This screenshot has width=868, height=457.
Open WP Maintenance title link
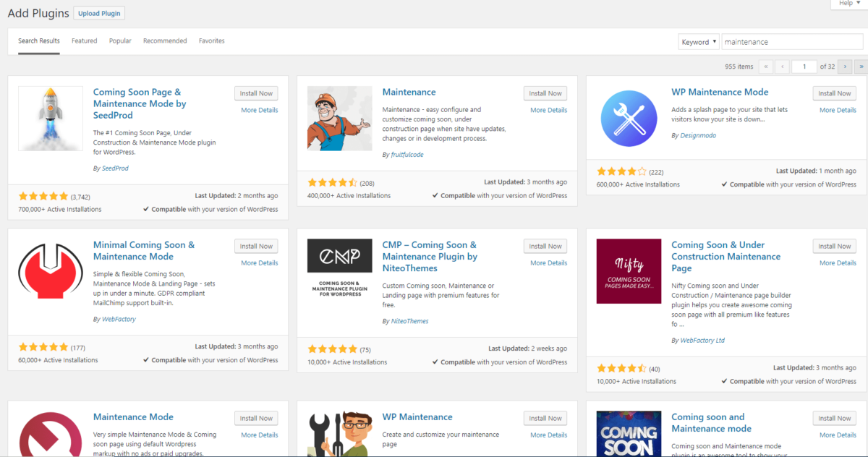(x=417, y=417)
